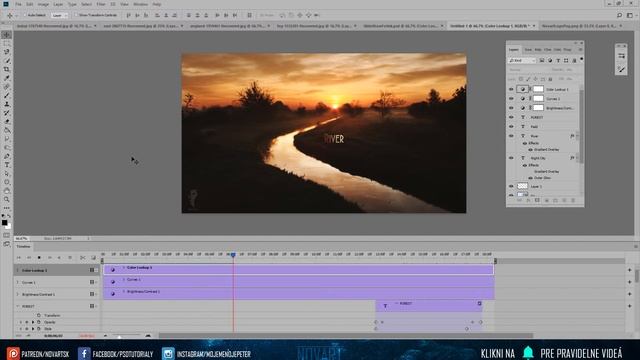Image resolution: width=640 pixels, height=360 pixels.
Task: Open the Image menu
Action: tap(43, 4)
